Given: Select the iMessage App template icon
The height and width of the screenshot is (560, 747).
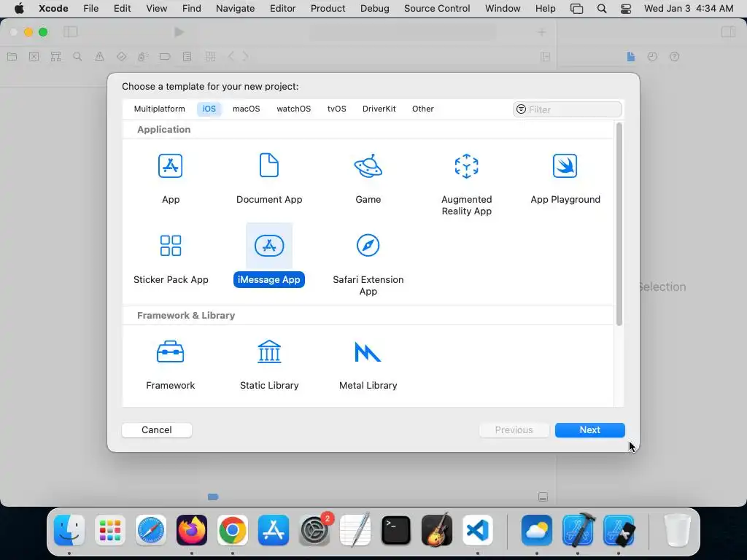Looking at the screenshot, I should click(x=269, y=246).
